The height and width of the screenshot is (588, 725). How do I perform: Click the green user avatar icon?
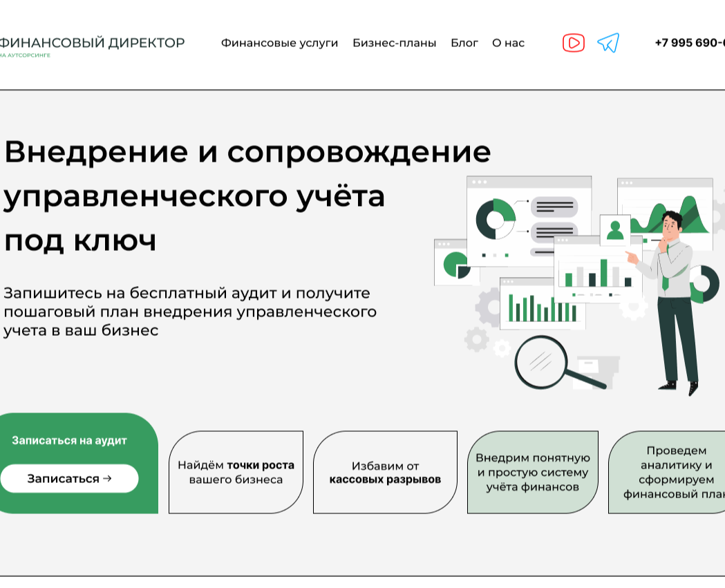click(614, 230)
